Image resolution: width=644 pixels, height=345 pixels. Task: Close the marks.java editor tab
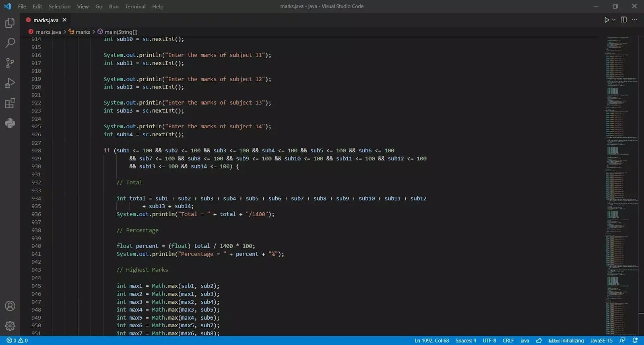64,20
